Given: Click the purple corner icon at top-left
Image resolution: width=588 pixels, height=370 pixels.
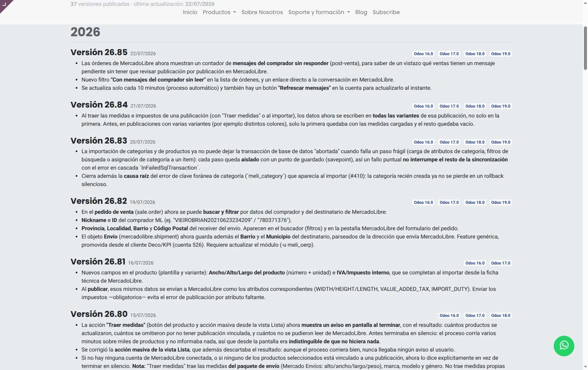Looking at the screenshot, I should click(x=5, y=4).
